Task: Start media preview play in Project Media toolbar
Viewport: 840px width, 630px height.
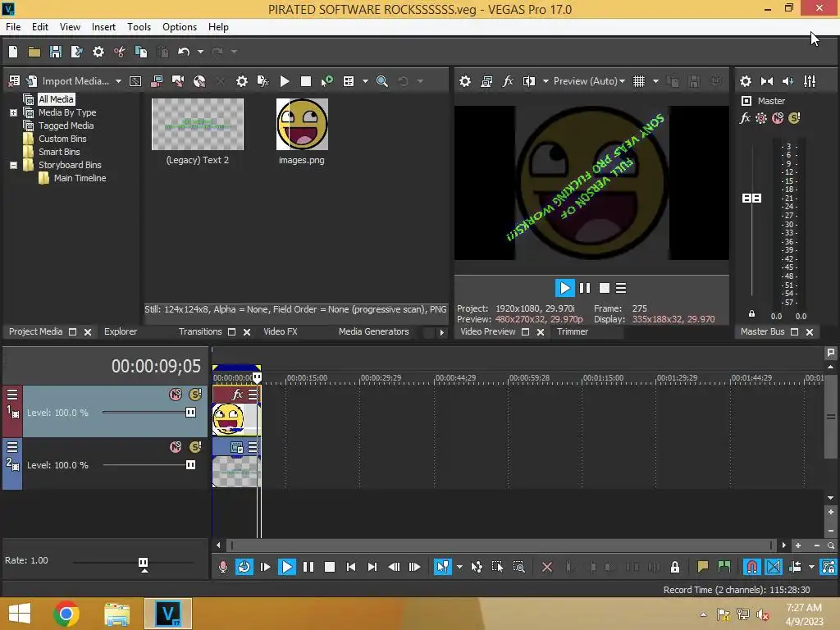Action: point(285,81)
